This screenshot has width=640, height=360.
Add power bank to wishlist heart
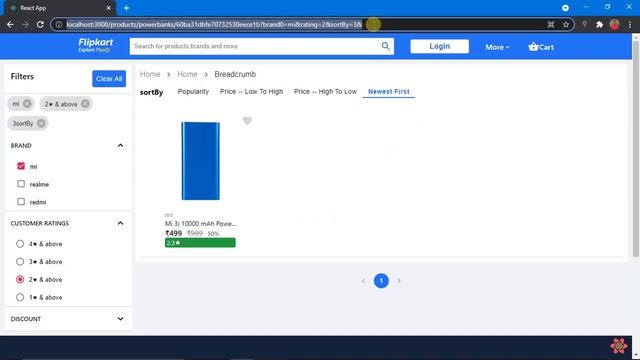tap(247, 121)
